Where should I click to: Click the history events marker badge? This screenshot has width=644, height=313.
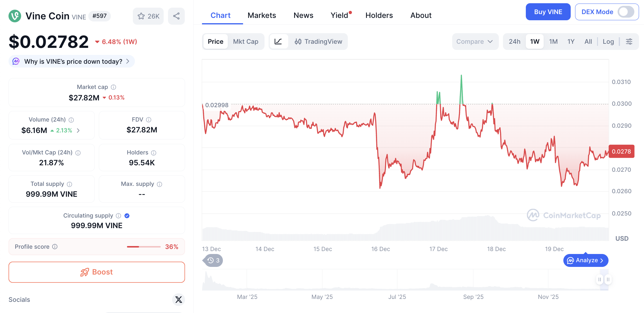(x=213, y=260)
